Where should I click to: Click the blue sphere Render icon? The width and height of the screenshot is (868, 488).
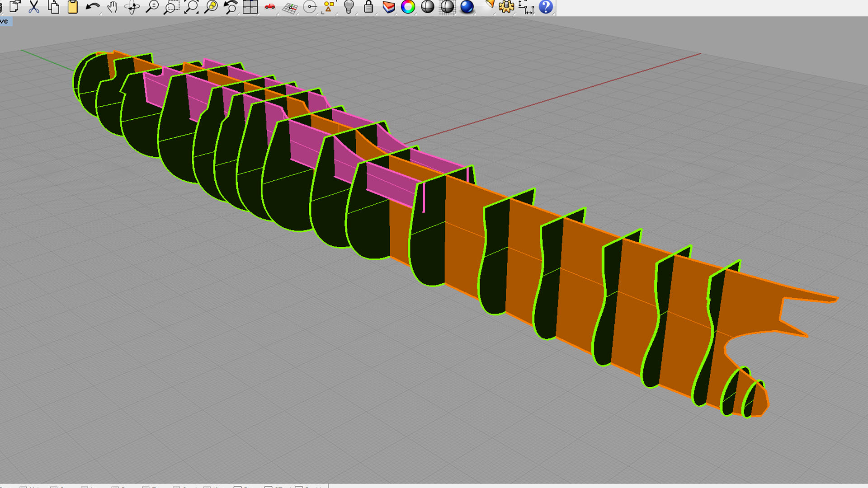[467, 7]
